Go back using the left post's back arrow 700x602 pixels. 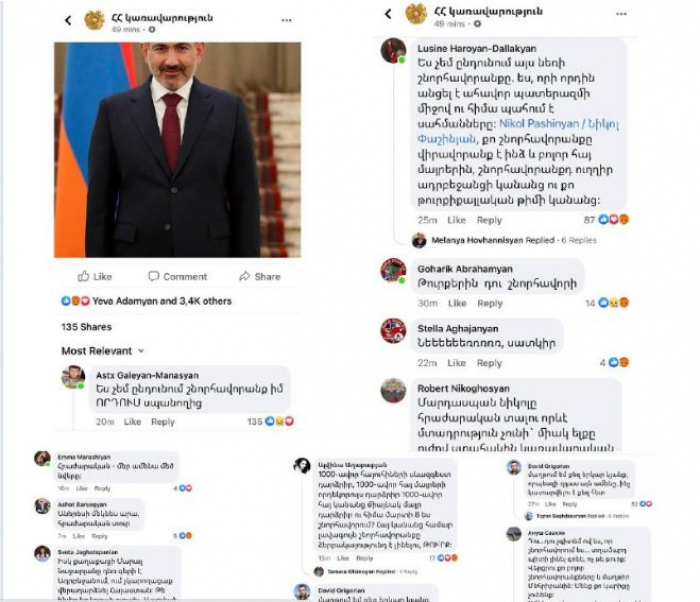tap(68, 20)
